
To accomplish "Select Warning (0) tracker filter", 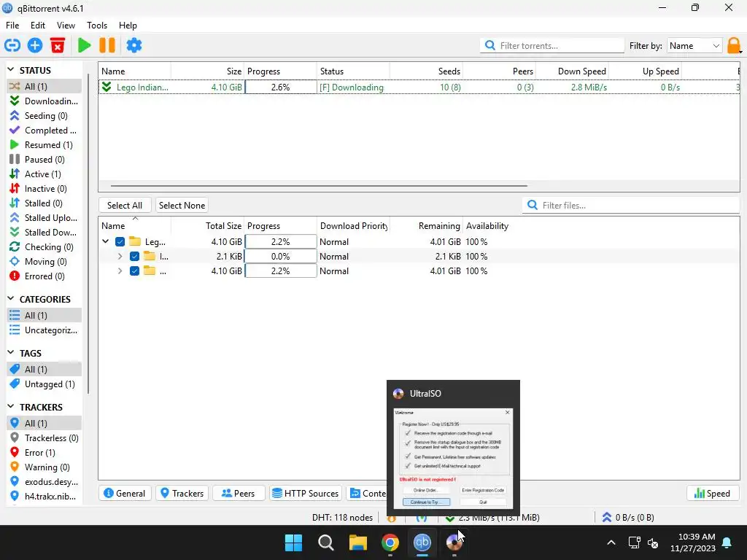I will pos(44,467).
